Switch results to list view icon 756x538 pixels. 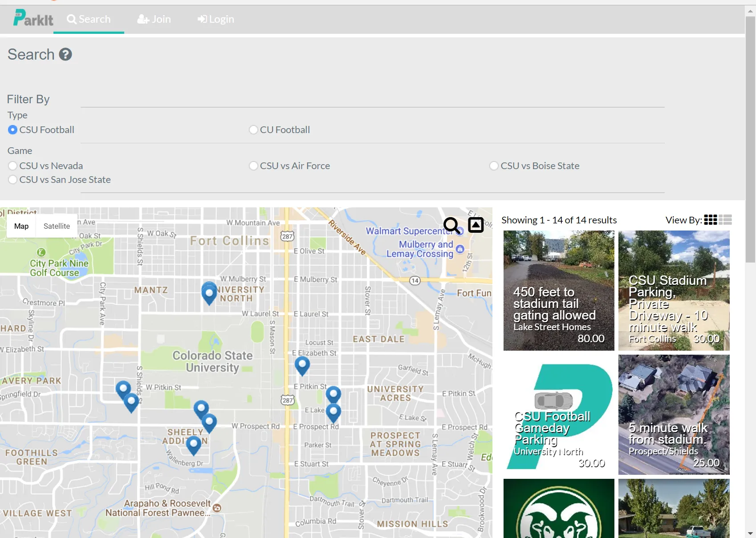tap(725, 220)
